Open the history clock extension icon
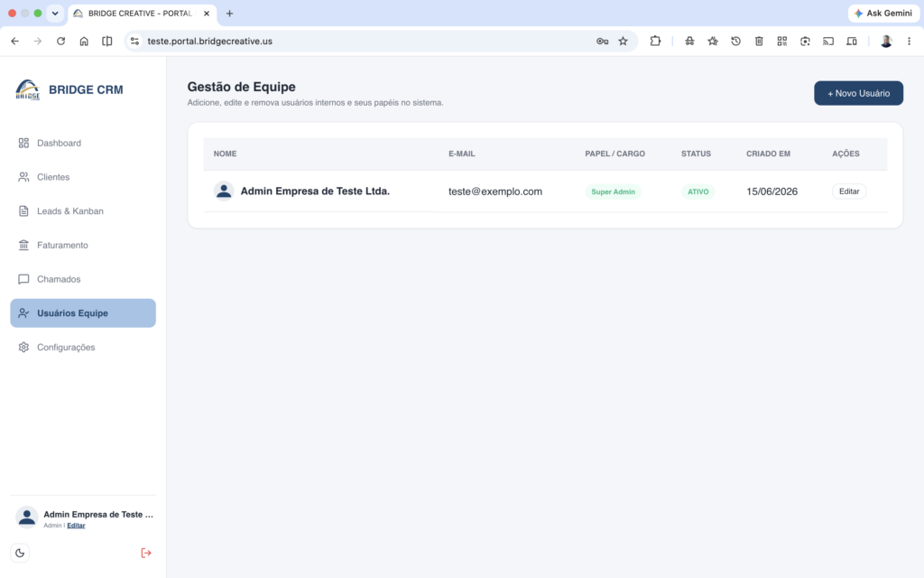This screenshot has width=924, height=578. [x=736, y=42]
